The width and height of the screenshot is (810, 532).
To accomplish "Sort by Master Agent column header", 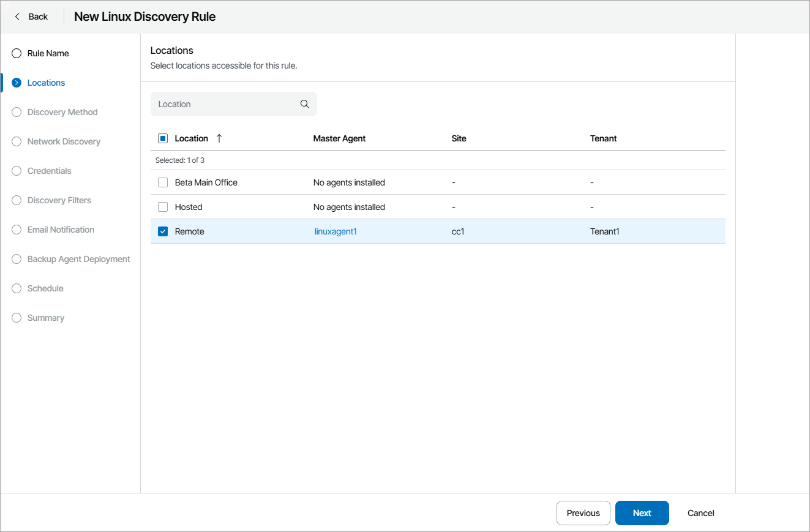I will (339, 138).
